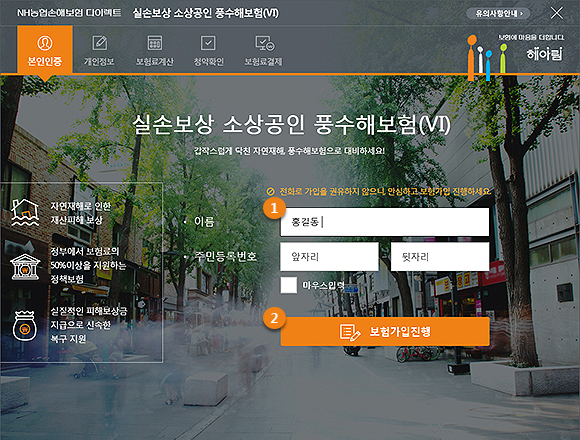Click the 자연재해로 인한 재산피해 보상 text

[x=81, y=213]
